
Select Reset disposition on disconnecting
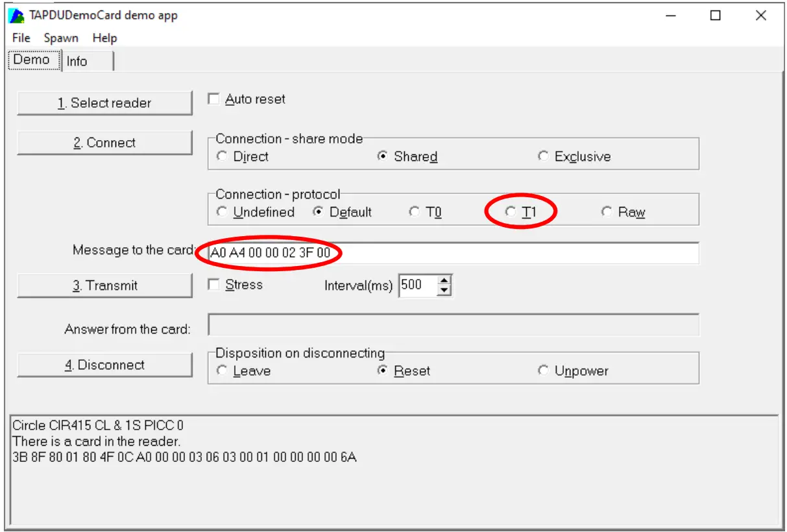[404, 371]
